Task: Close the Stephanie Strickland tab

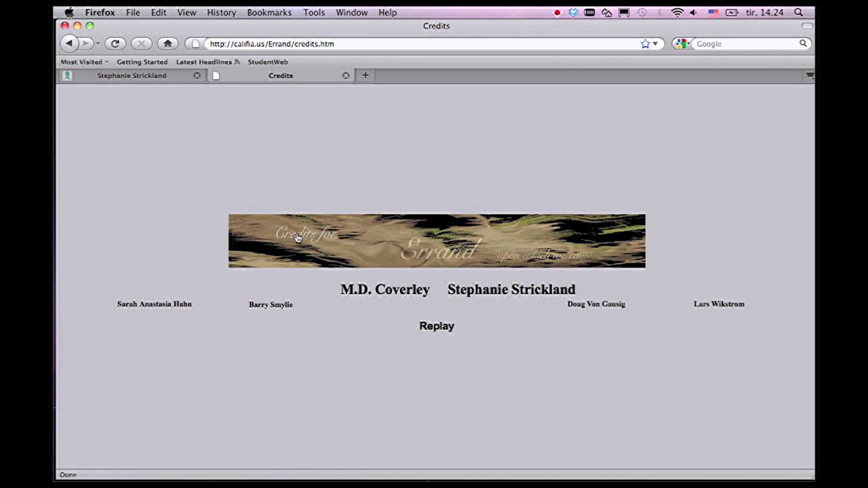Action: coord(197,76)
